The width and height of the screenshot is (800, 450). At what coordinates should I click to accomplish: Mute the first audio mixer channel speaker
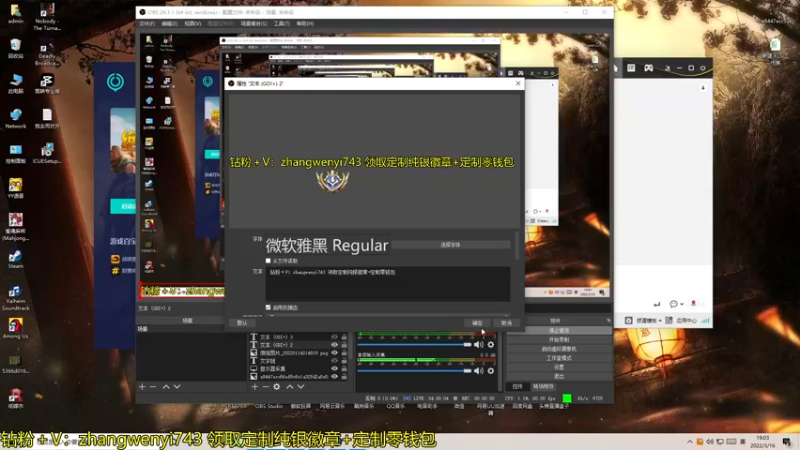479,345
